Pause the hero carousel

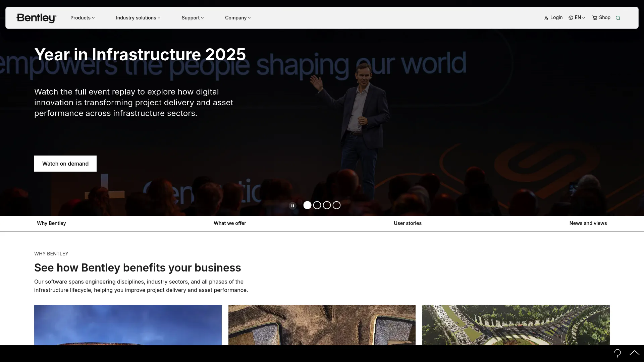[292, 205]
